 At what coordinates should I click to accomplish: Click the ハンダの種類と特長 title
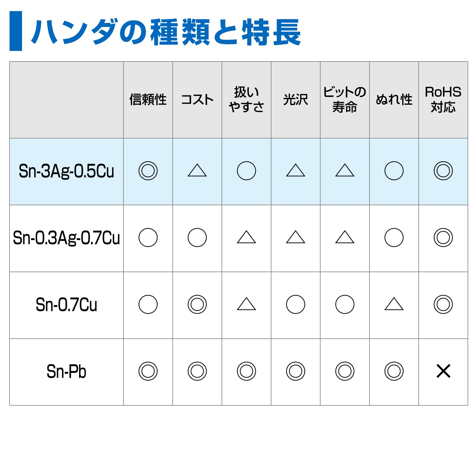point(166,32)
